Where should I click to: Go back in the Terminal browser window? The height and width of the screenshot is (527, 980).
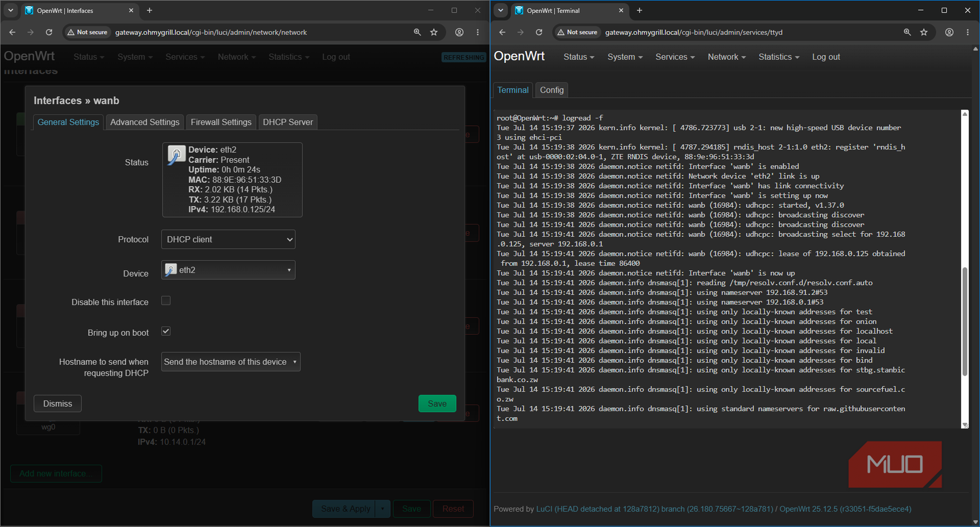tap(502, 32)
